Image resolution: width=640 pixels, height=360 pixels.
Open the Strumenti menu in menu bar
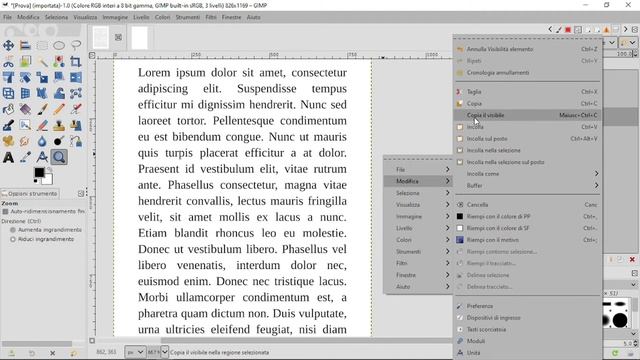[x=188, y=17]
